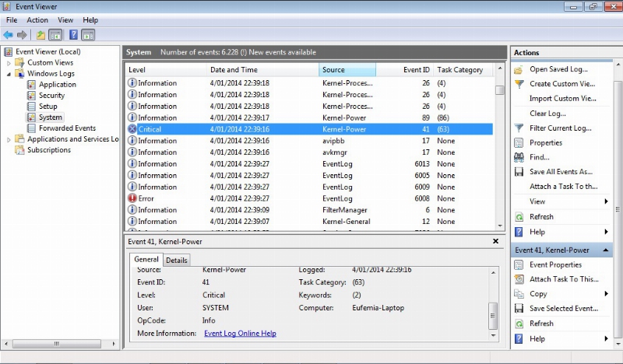623x364 pixels.
Task: Click the red Error level icon
Action: [x=132, y=198]
